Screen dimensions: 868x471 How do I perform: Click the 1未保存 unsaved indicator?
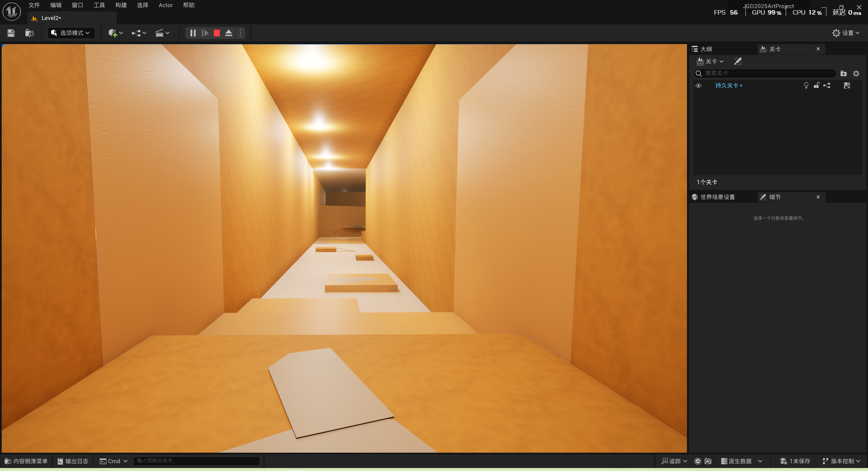795,461
